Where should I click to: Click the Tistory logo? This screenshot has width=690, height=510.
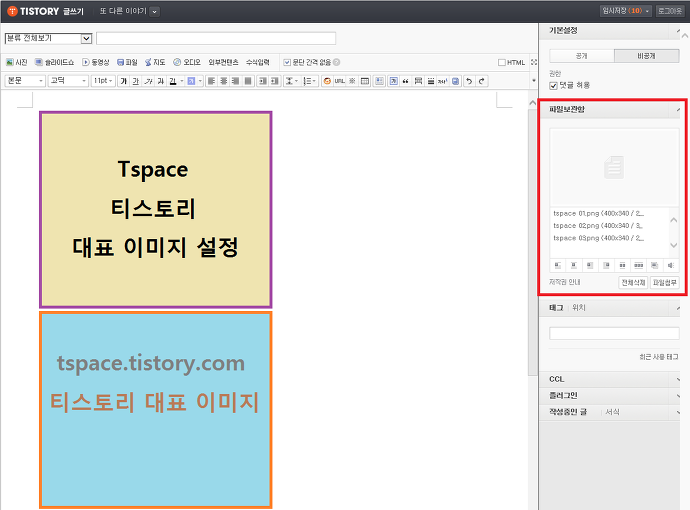point(33,11)
